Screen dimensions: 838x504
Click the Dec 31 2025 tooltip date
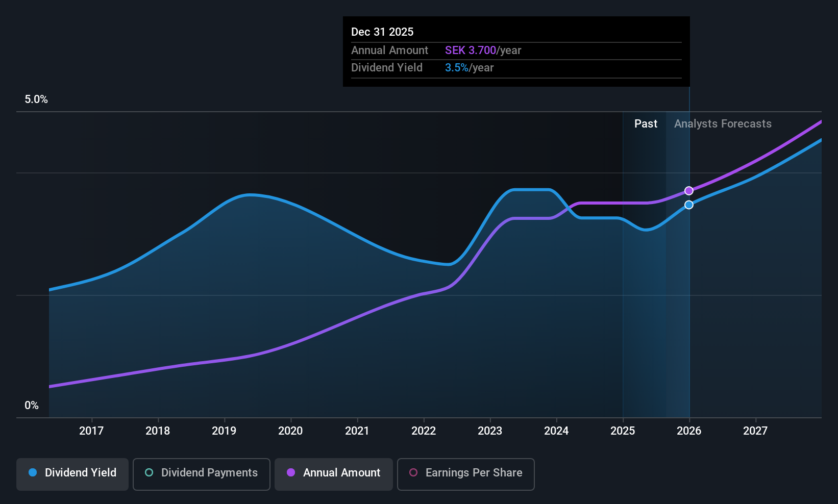pyautogui.click(x=382, y=32)
